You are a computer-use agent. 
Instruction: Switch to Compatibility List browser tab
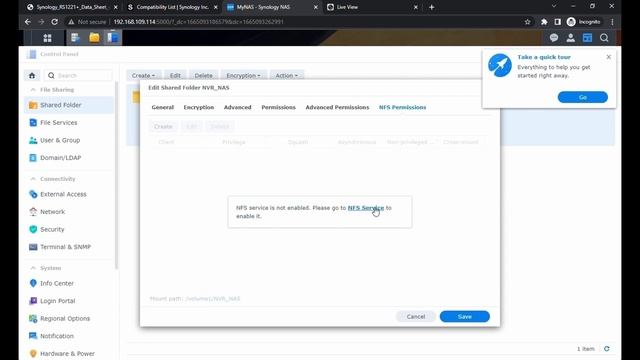pos(173,7)
